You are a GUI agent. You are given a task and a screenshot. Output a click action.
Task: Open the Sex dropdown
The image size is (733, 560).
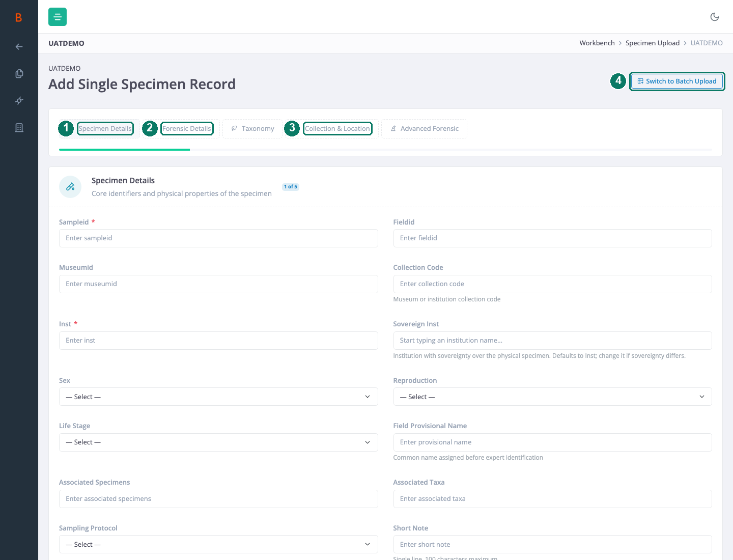218,397
